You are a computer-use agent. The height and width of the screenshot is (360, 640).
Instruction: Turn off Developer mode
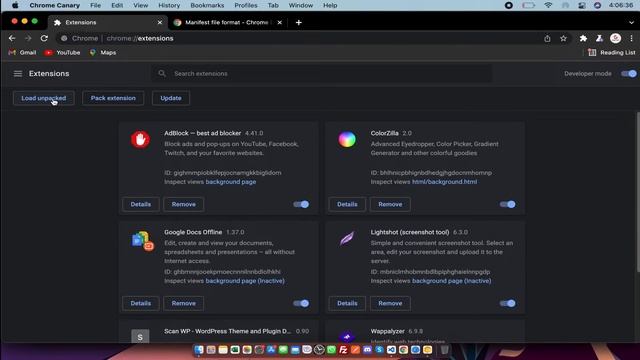coord(629,73)
